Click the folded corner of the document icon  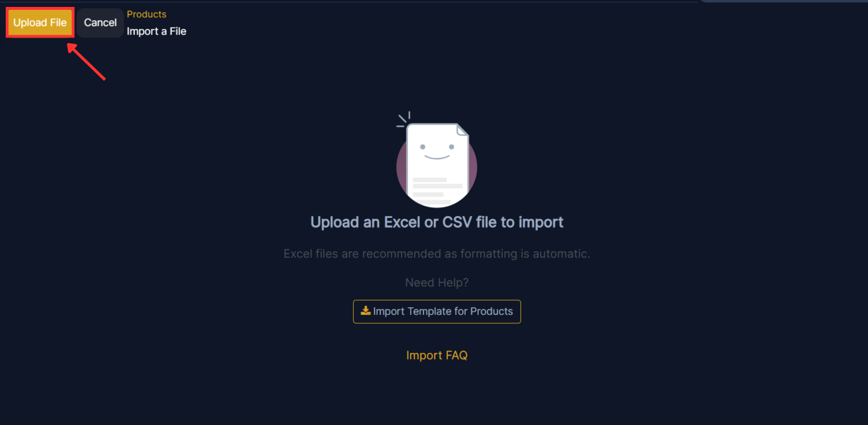[x=462, y=130]
